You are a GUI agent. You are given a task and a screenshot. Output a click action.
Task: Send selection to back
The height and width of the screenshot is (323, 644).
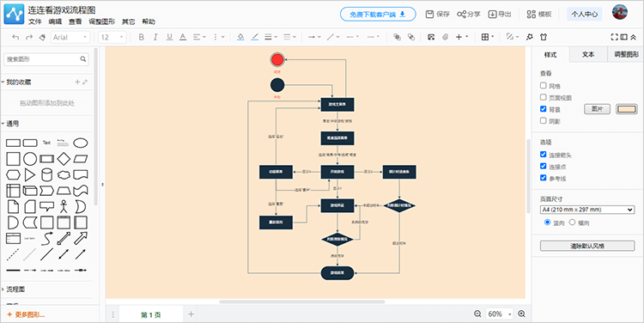pyautogui.click(x=410, y=37)
